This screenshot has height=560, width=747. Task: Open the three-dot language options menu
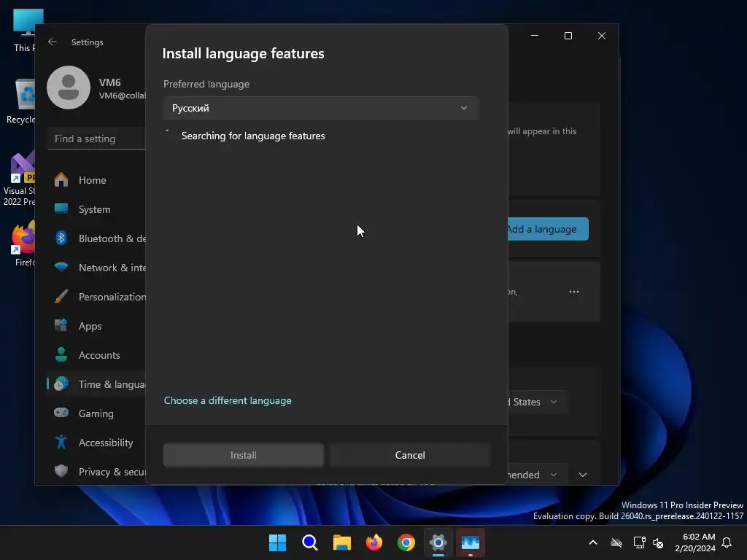[574, 292]
